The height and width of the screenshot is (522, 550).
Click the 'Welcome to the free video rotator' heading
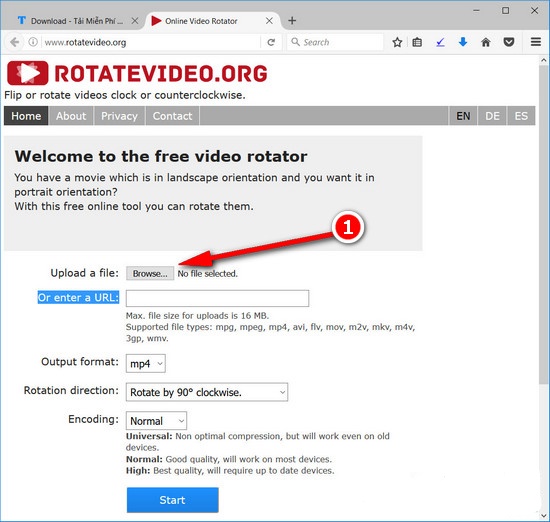[x=161, y=156]
